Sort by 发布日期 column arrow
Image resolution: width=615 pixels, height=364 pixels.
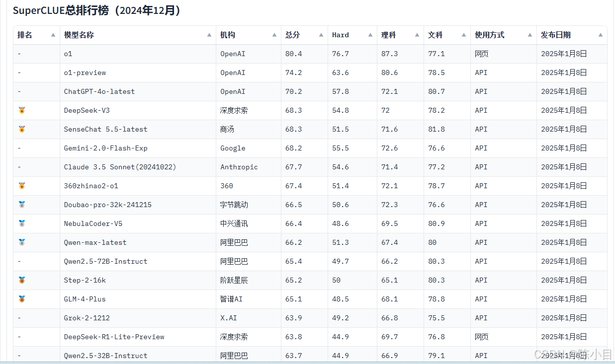tap(601, 35)
